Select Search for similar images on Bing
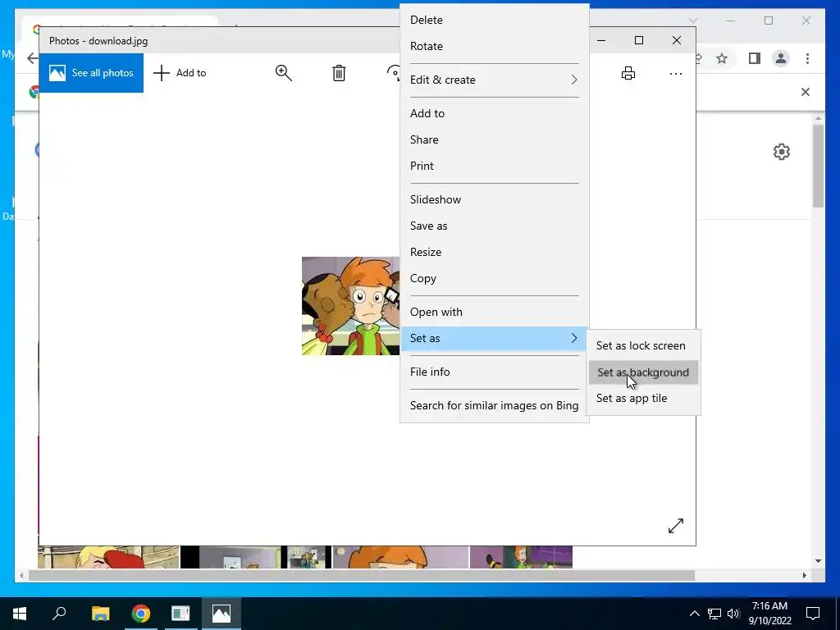 tap(494, 405)
